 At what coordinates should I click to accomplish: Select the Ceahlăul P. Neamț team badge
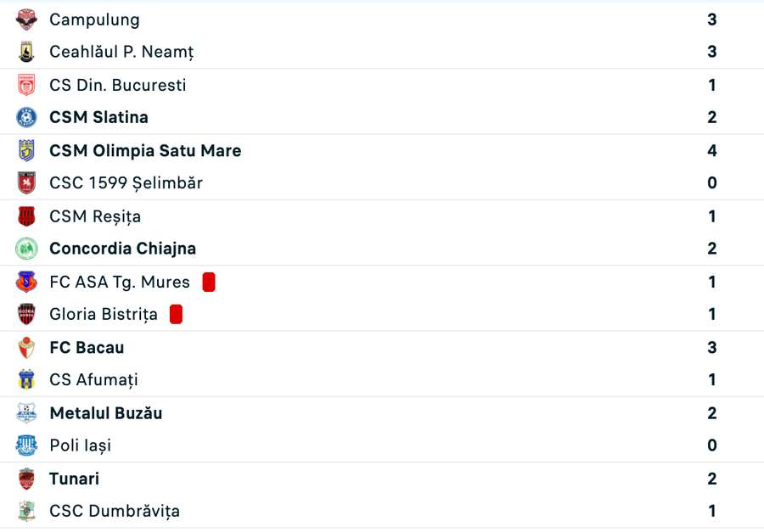click(x=25, y=51)
